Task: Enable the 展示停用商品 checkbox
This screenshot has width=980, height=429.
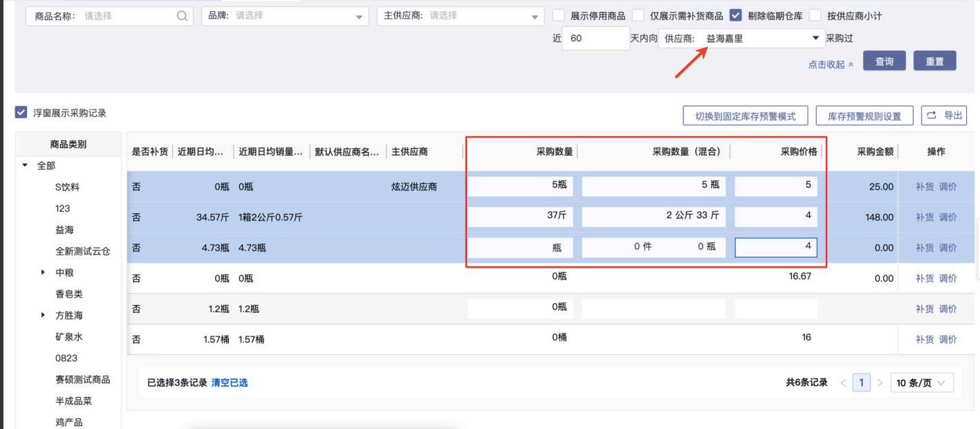Action: point(559,16)
